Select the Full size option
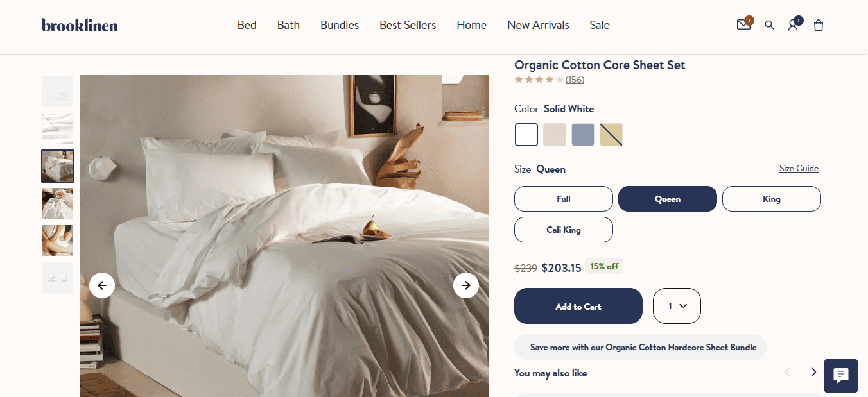Viewport: 868px width, 397px height. point(564,199)
